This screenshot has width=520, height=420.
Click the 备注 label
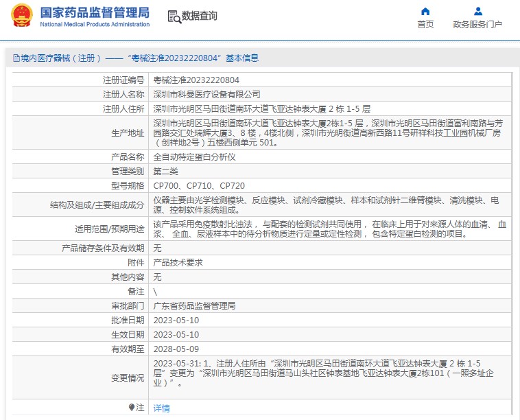136,292
